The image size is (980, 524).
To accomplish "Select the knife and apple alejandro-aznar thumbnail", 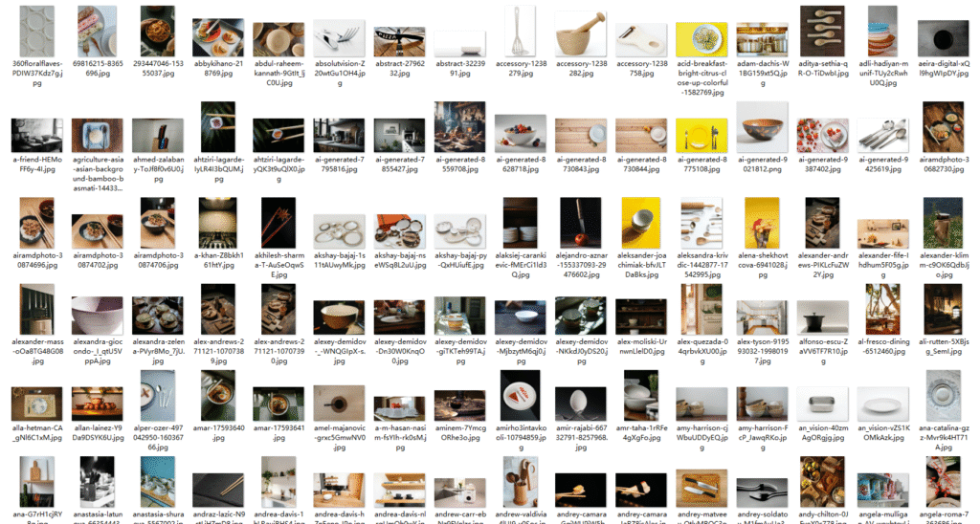I will (x=581, y=223).
